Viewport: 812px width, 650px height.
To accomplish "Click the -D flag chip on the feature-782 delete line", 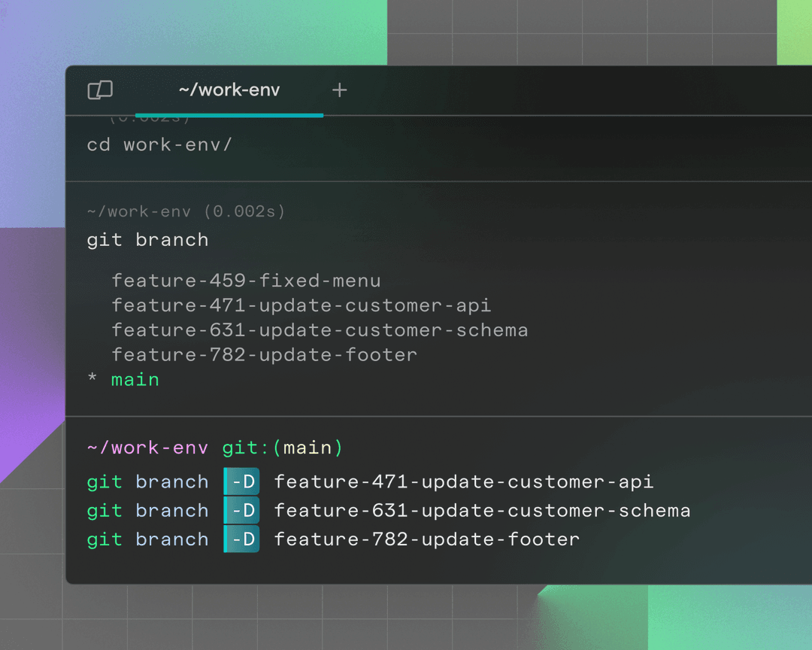I will (241, 539).
